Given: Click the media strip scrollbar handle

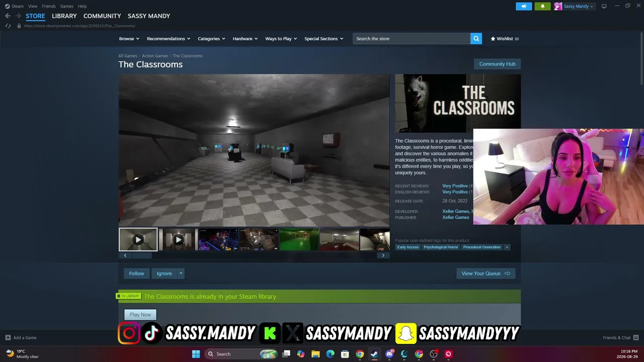Looking at the screenshot, I should [x=142, y=255].
